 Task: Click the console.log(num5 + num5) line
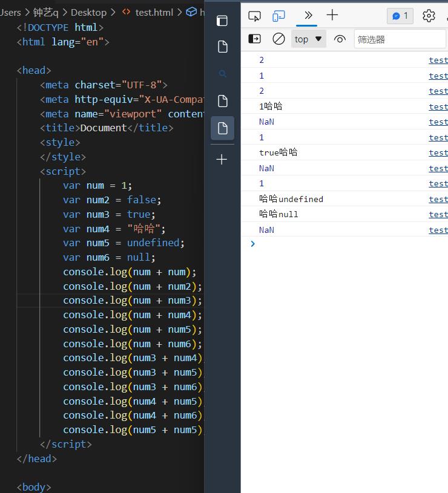click(x=132, y=430)
